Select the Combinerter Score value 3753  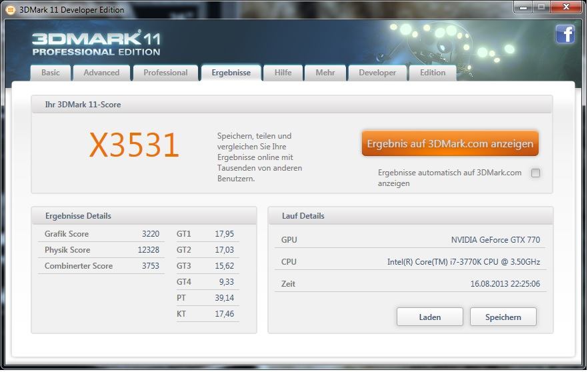click(x=151, y=266)
